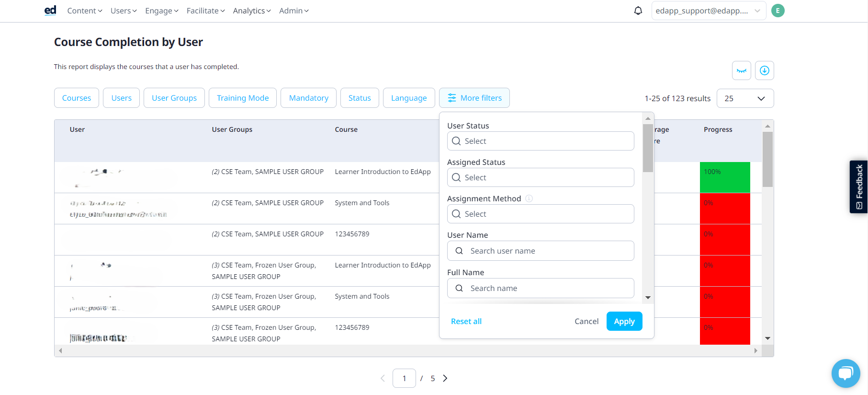
Task: Open the Assigned Status select dropdown
Action: coord(541,177)
